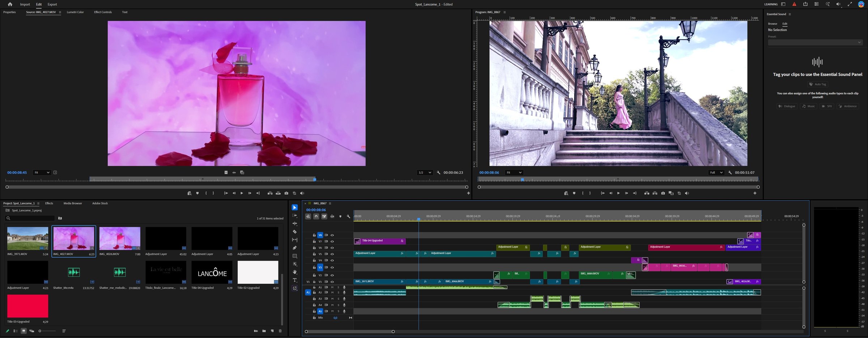Viewport: 868px width, 338px height.
Task: Click the Auto Tag button
Action: [817, 84]
